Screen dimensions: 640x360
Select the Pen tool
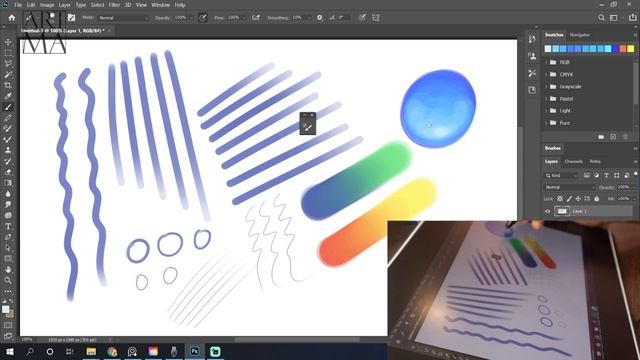click(8, 237)
